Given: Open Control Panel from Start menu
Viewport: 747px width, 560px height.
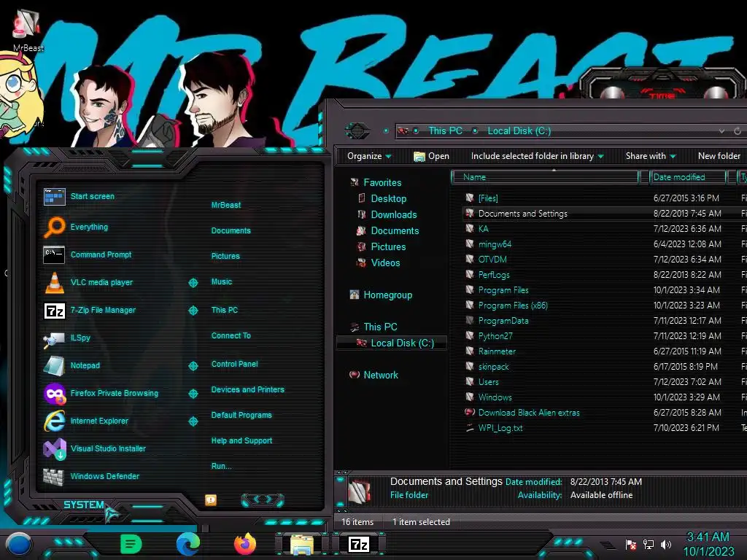Looking at the screenshot, I should 234,365.
